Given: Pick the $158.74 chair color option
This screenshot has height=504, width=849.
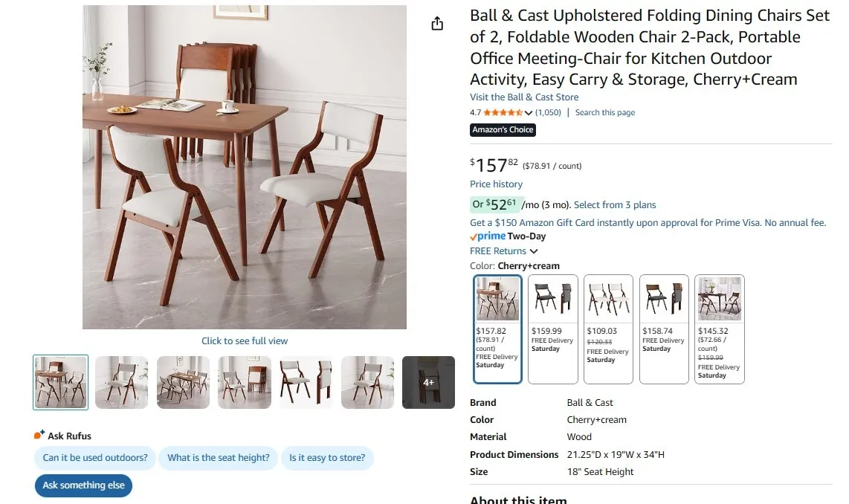Looking at the screenshot, I should point(664,329).
